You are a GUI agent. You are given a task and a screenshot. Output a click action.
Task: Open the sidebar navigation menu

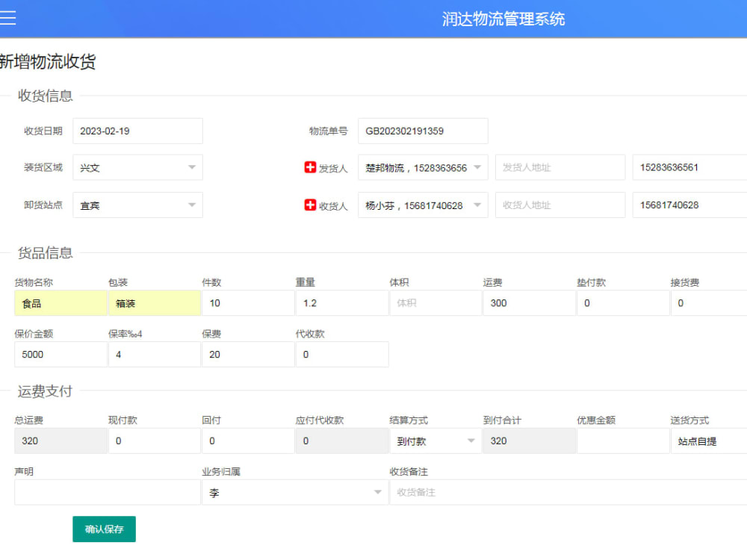coord(9,19)
